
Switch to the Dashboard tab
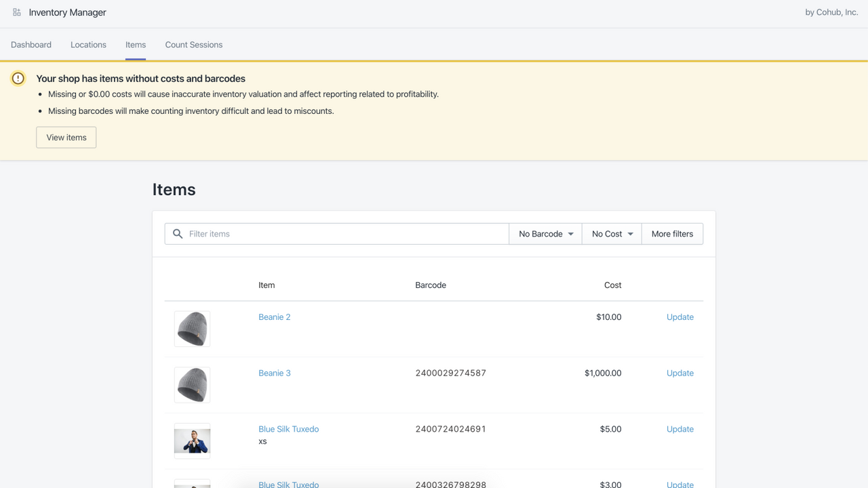coord(31,45)
